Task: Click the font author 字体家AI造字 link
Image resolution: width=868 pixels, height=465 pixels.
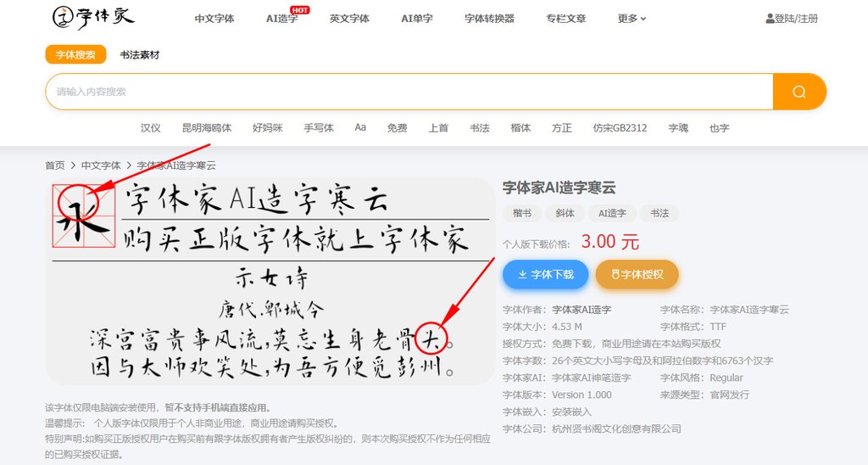Action: (581, 310)
